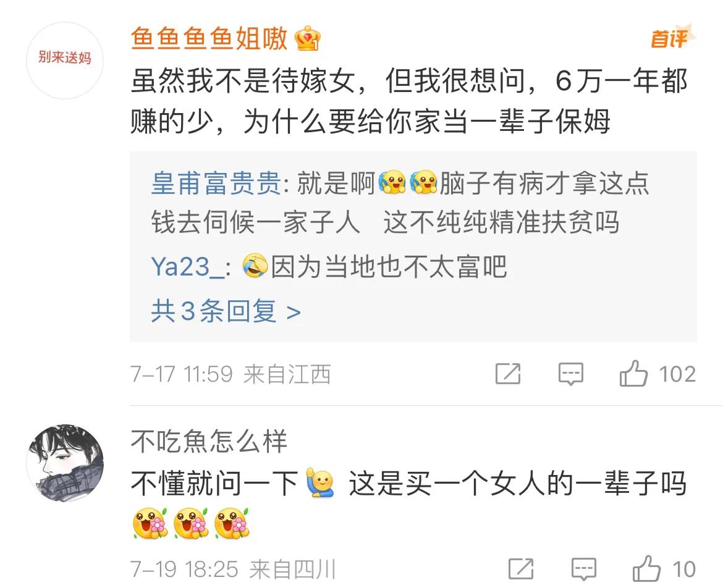Tap the main comment text about 6万一年
The width and height of the screenshot is (723, 588).
(409, 101)
